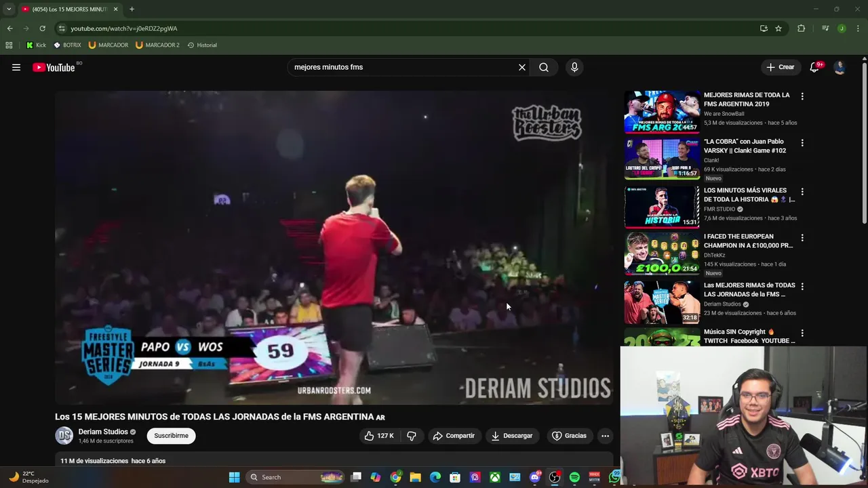Open options for Las MEJORES RIMAS de TODAS video

click(x=802, y=287)
